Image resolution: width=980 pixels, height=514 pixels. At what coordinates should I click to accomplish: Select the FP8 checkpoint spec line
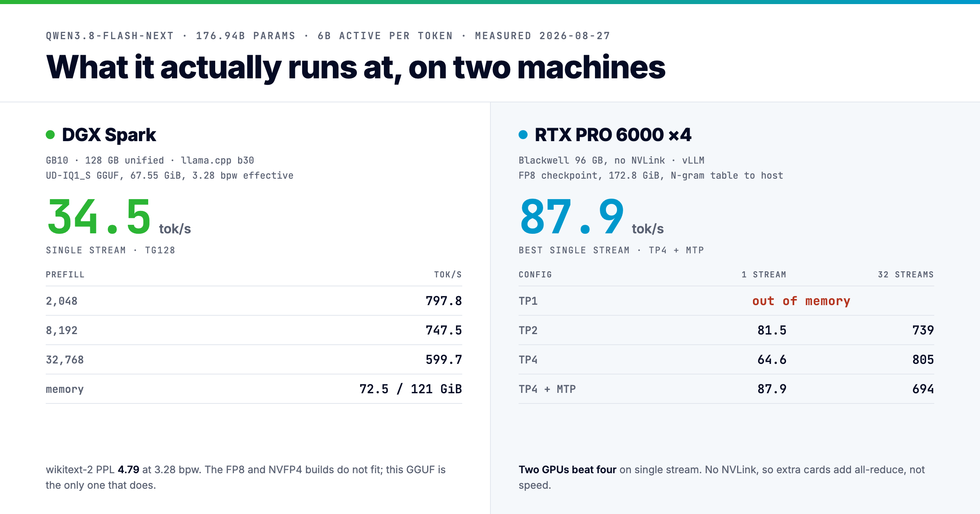[650, 175]
